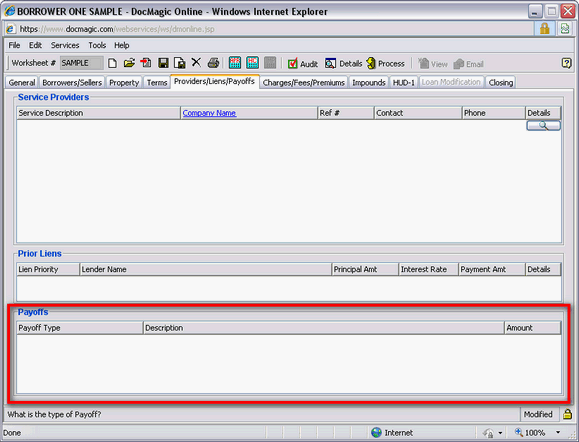Click inside the empty Payoffs table
The height and width of the screenshot is (442, 579).
289,364
